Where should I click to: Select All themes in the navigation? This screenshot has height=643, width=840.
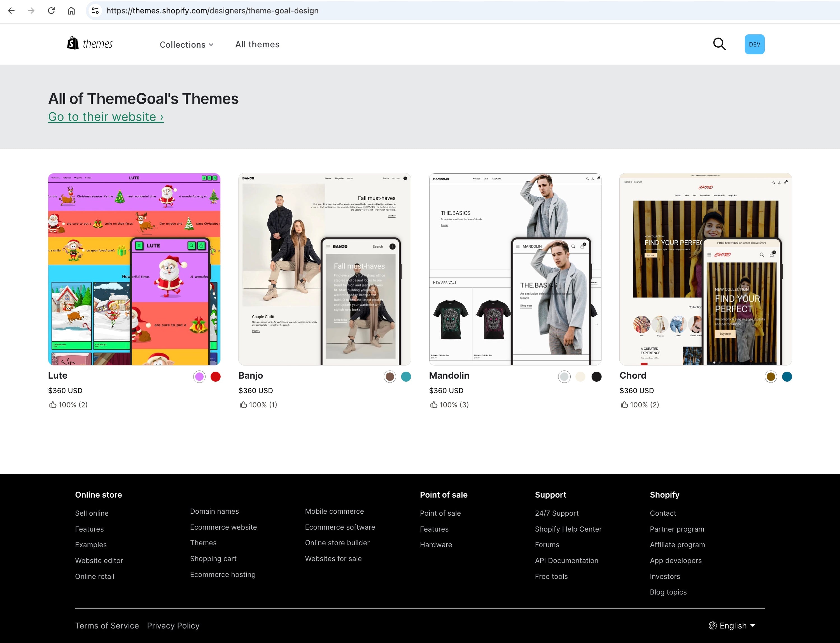click(257, 45)
